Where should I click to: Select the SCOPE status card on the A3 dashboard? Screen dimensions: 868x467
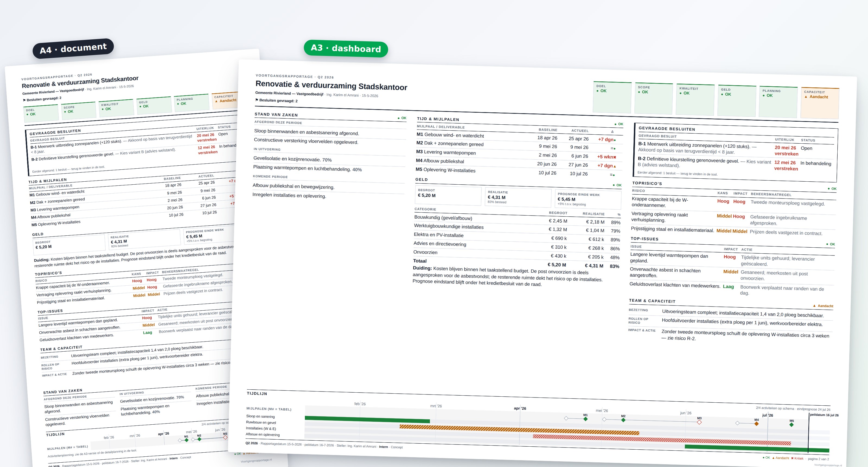[x=653, y=99]
